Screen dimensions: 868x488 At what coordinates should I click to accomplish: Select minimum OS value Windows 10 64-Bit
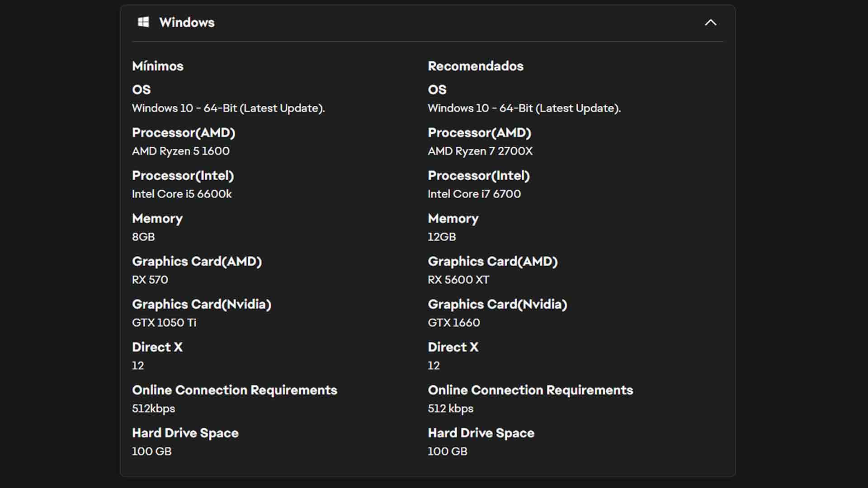228,108
